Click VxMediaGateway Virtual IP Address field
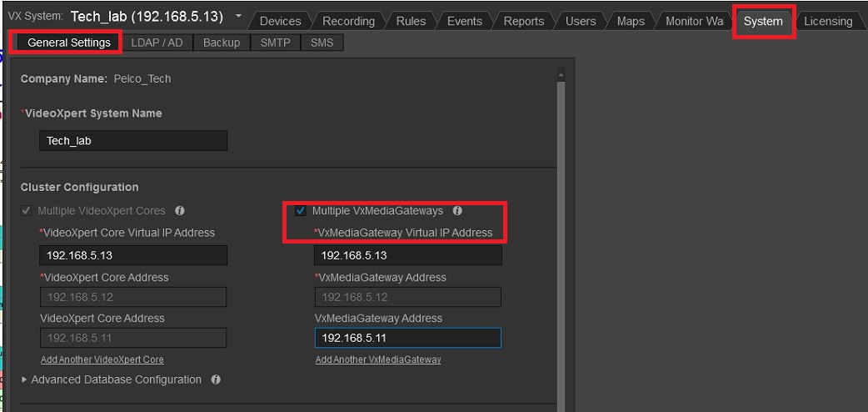868x412 pixels. [408, 256]
